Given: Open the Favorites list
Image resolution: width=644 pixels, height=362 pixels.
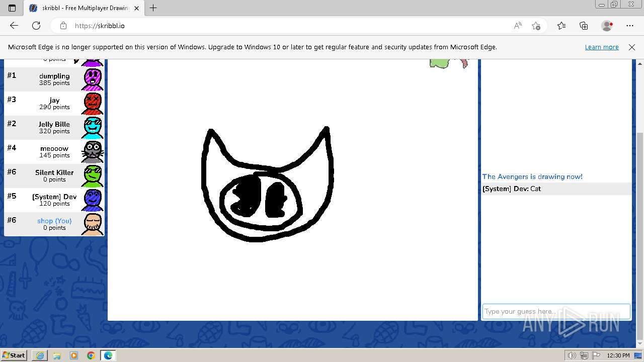Looking at the screenshot, I should pyautogui.click(x=561, y=26).
